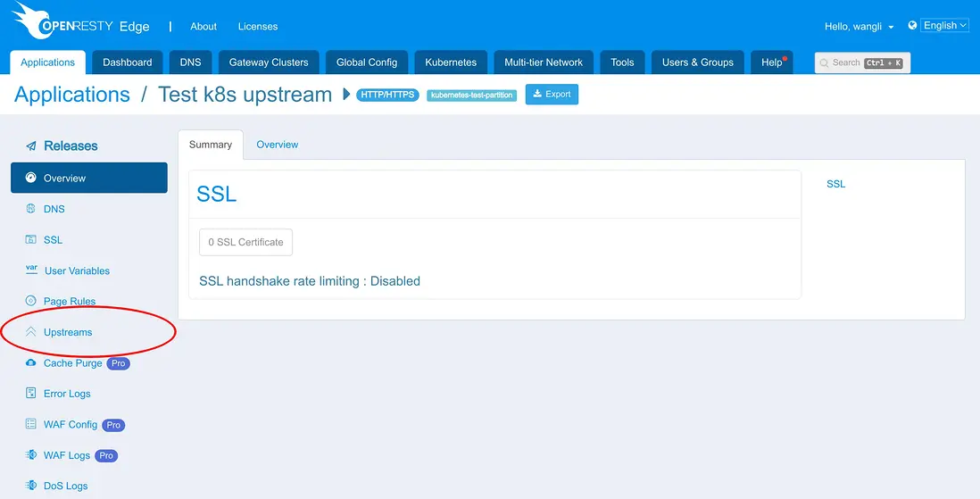The width and height of the screenshot is (980, 499).
Task: Click the Test k8s upstream title link
Action: [x=245, y=95]
